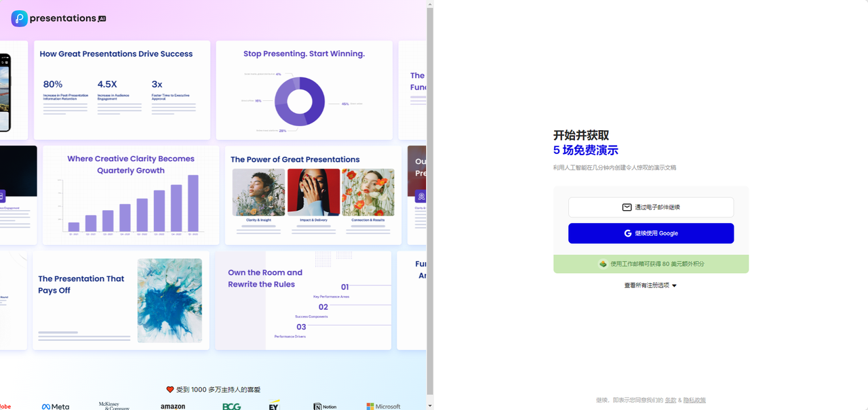This screenshot has width=868, height=410.
Task: Click the 开始并获取 heading
Action: [581, 136]
